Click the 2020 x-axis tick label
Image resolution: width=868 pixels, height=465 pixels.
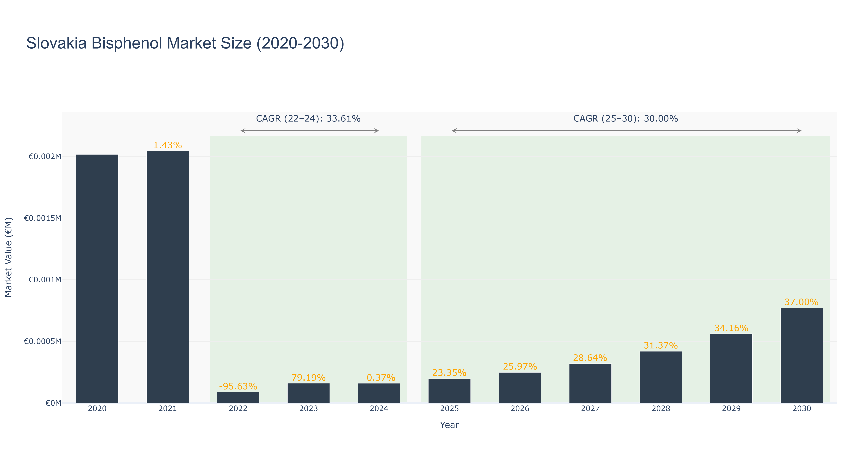pos(97,408)
